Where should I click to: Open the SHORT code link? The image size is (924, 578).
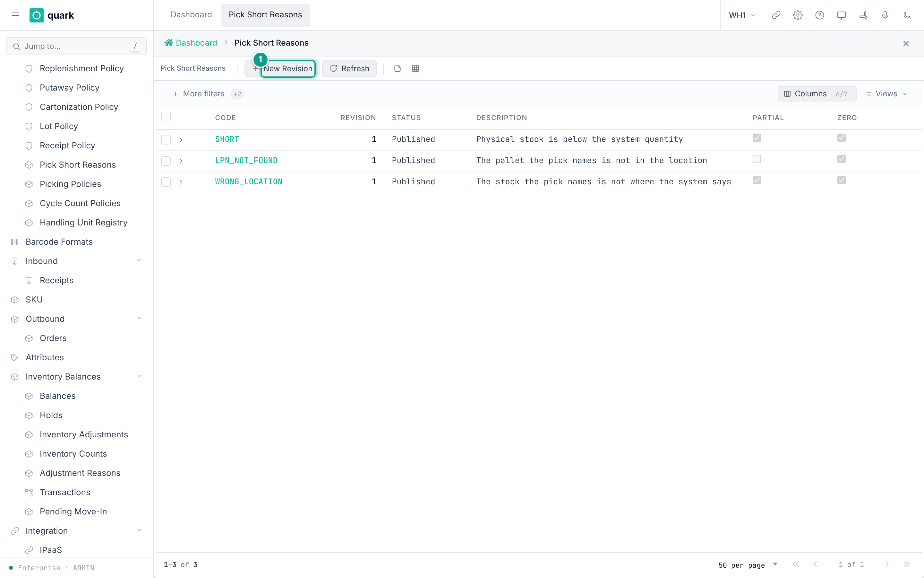click(x=227, y=139)
